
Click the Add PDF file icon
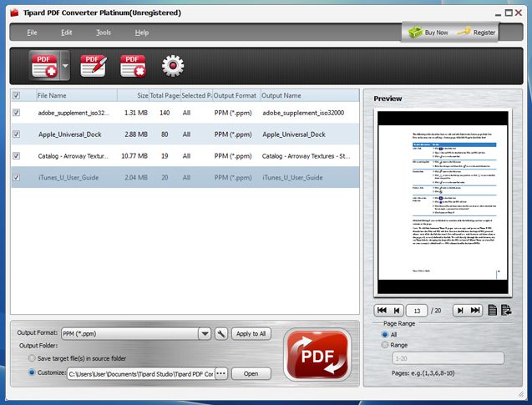(x=44, y=66)
